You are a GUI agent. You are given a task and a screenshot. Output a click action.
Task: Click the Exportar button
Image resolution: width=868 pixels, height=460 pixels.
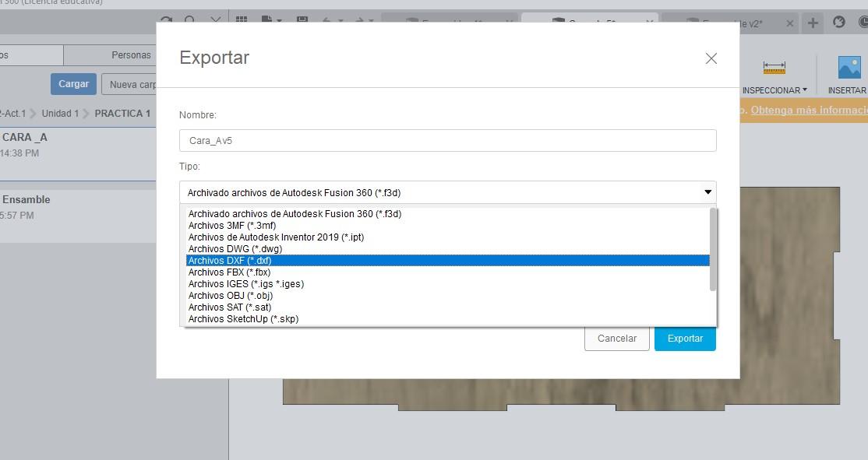coord(686,339)
